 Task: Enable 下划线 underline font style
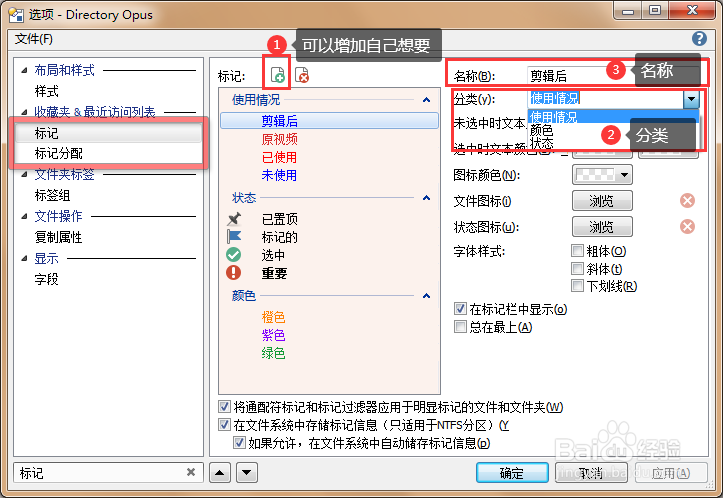pyautogui.click(x=577, y=286)
